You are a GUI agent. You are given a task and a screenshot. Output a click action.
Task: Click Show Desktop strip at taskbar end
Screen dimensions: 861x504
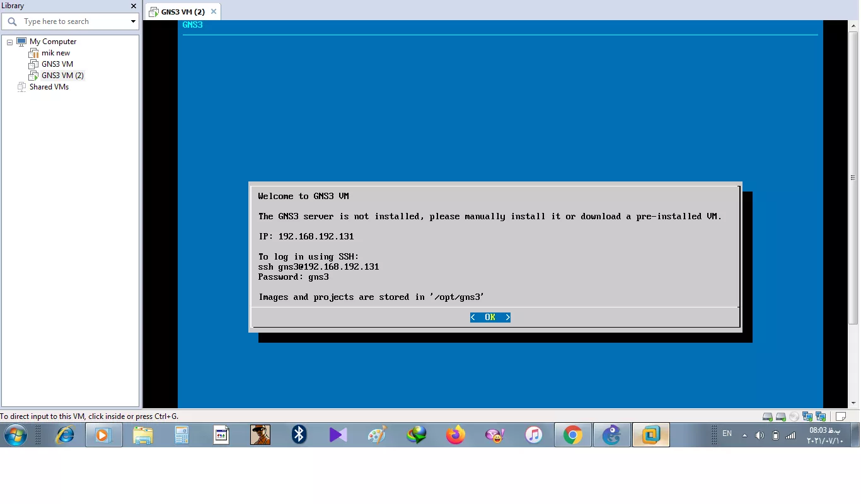[x=855, y=435]
